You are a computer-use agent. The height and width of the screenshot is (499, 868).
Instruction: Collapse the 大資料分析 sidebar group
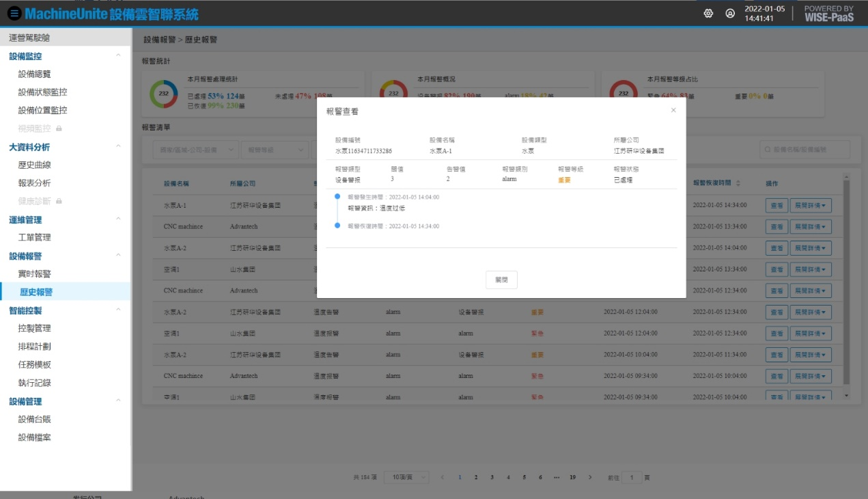click(x=118, y=146)
